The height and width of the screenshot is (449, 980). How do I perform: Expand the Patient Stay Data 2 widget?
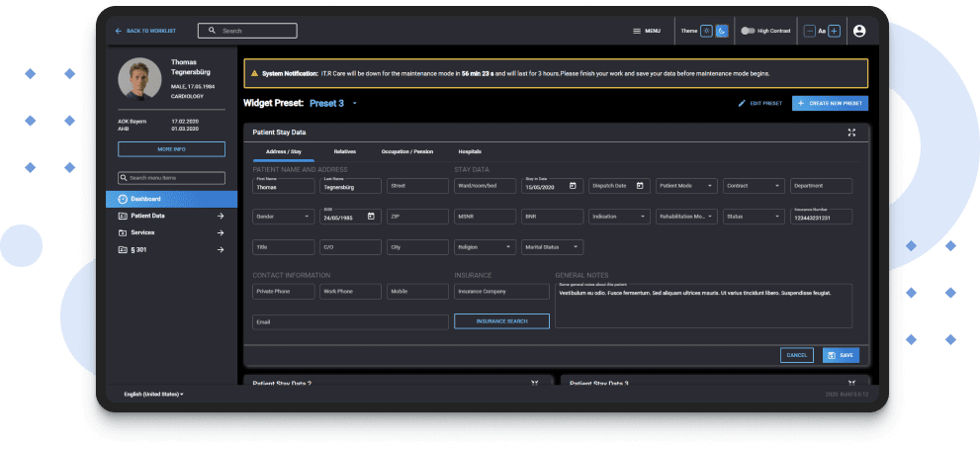[x=534, y=383]
